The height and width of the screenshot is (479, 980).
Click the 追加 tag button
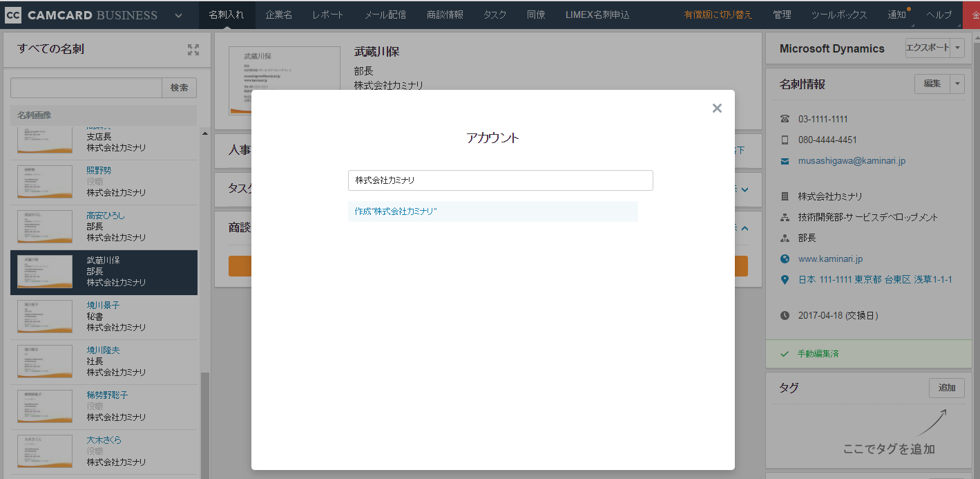pos(947,388)
